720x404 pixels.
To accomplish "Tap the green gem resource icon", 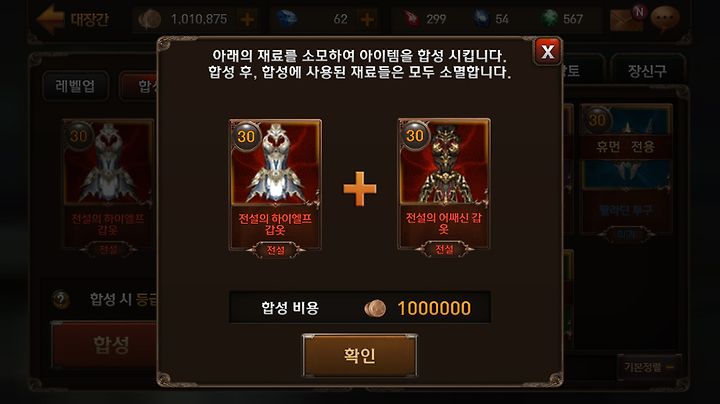I will pos(549,19).
